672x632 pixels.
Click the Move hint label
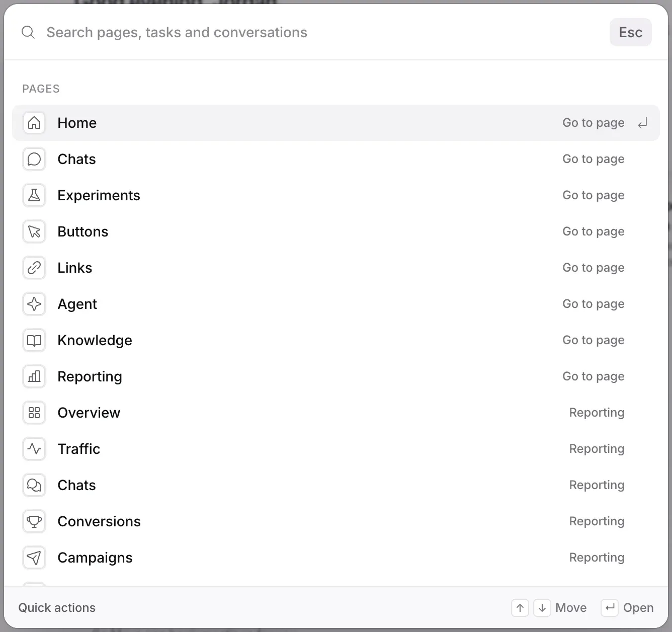pos(571,608)
